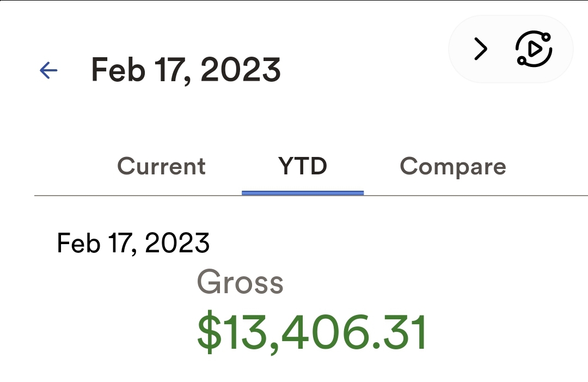Advance with the forward chevron icon

(x=480, y=50)
